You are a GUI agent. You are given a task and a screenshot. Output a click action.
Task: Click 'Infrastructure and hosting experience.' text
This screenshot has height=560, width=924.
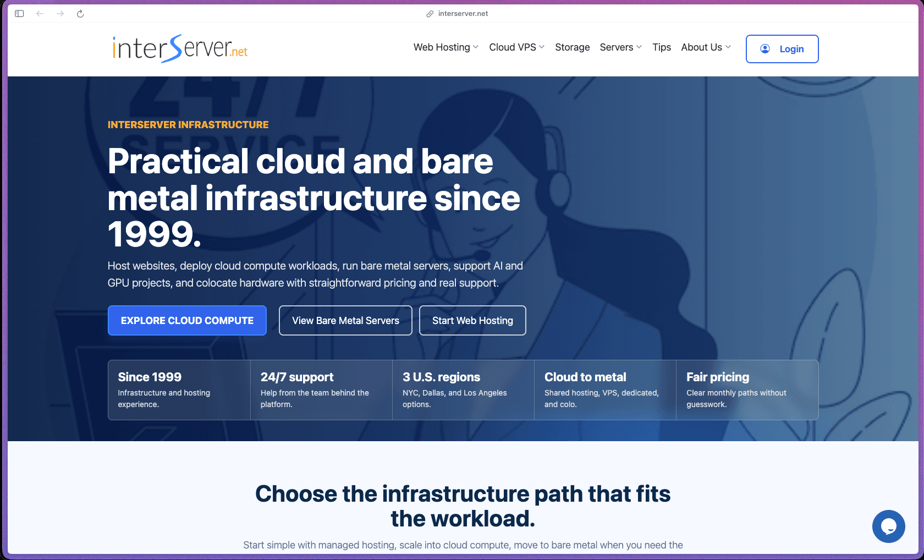pos(164,398)
